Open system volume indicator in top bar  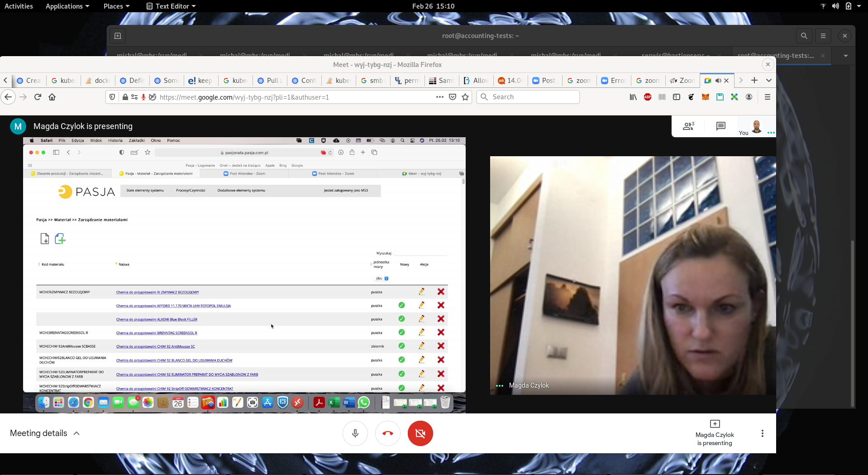pyautogui.click(x=835, y=6)
